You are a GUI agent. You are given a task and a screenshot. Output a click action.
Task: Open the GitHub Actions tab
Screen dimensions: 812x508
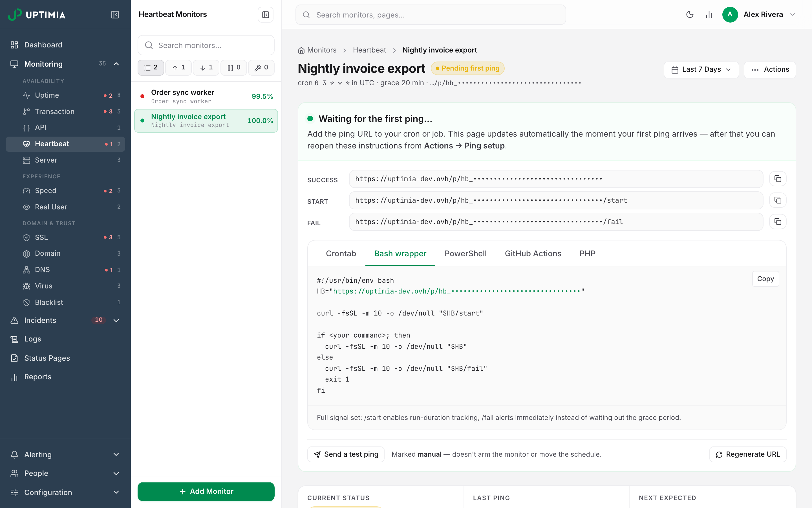[x=533, y=253]
